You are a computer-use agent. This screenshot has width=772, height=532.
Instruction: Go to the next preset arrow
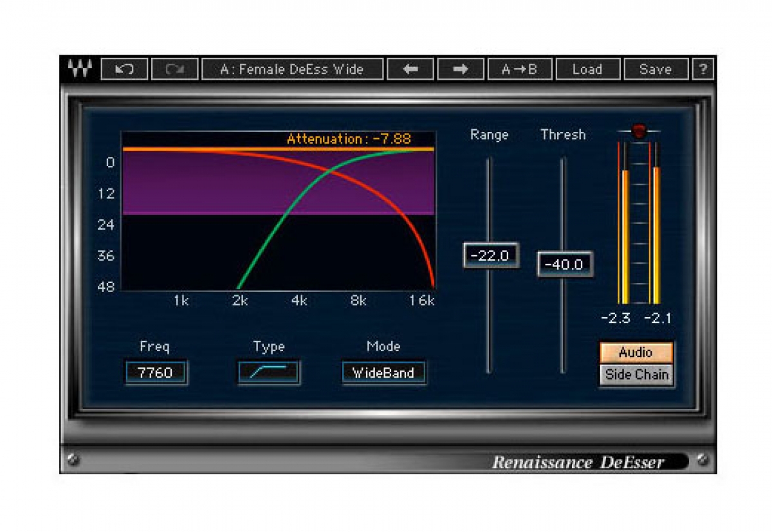(x=461, y=69)
